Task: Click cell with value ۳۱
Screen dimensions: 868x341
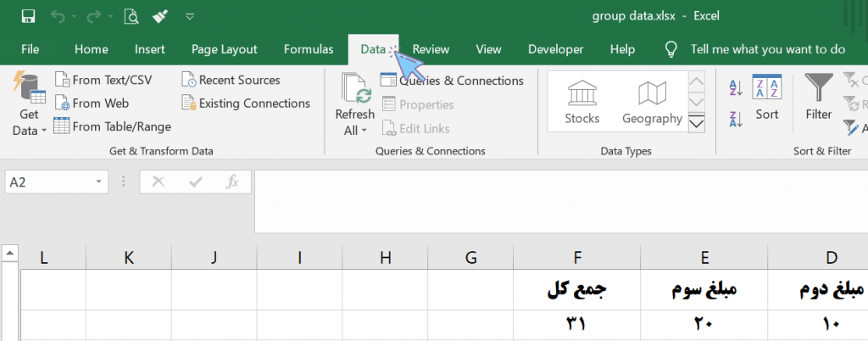Action: pyautogui.click(x=577, y=324)
